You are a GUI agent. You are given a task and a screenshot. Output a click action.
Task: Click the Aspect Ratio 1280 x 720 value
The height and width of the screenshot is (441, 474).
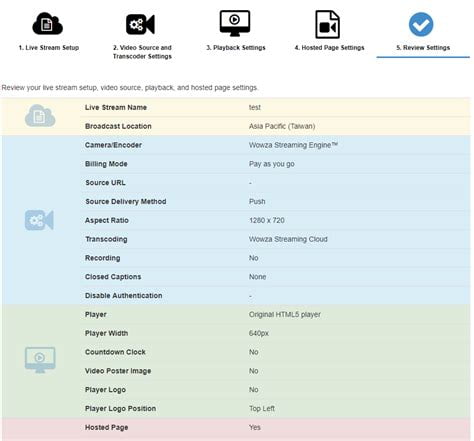pyautogui.click(x=267, y=220)
